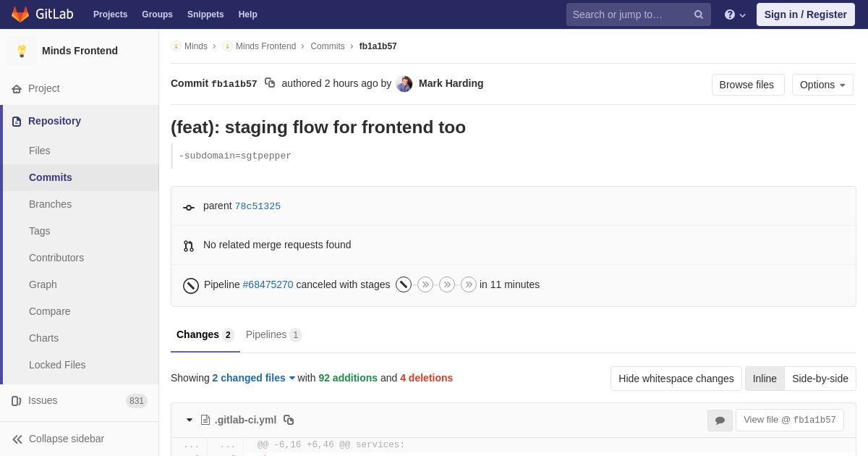Click the search magnifier icon

tap(699, 14)
